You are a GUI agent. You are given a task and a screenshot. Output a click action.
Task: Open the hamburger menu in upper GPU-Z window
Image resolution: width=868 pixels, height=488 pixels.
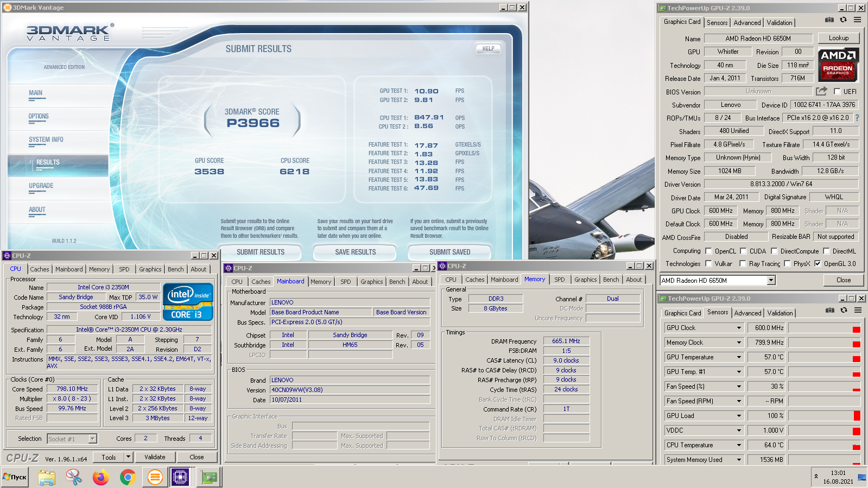(x=857, y=20)
